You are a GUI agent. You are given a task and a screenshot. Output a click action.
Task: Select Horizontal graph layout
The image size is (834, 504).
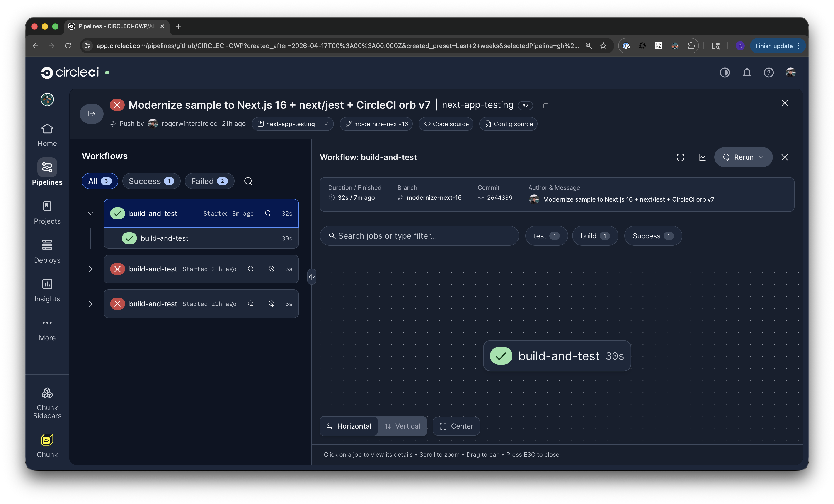(349, 426)
